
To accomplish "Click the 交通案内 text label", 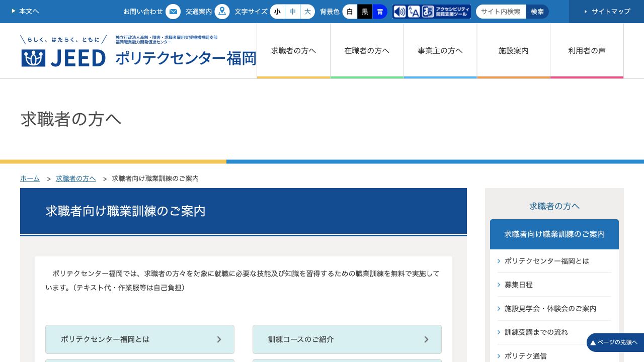I will (x=199, y=12).
